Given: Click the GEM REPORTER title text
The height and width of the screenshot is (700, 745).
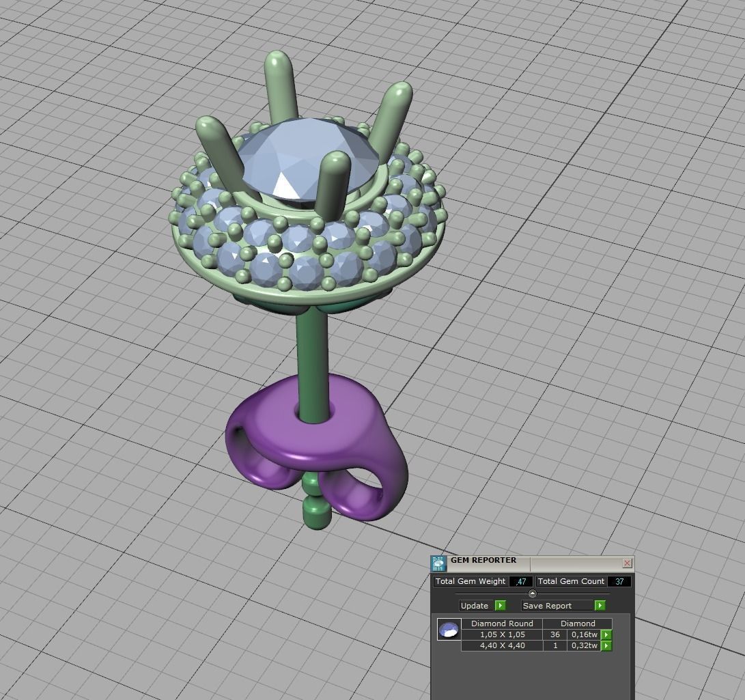Looking at the screenshot, I should coord(483,560).
